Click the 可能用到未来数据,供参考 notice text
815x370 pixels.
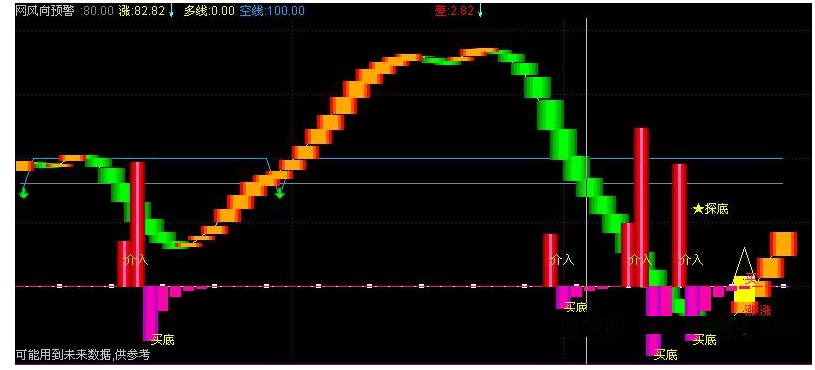(83, 355)
